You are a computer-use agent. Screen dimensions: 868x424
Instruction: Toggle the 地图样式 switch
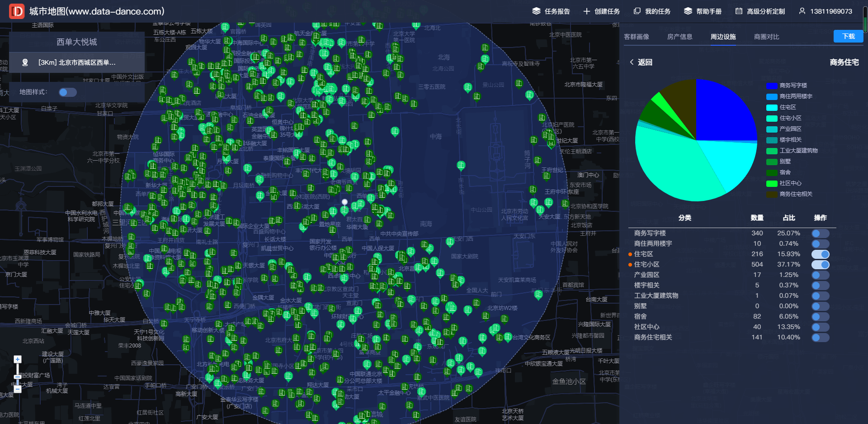pos(68,92)
